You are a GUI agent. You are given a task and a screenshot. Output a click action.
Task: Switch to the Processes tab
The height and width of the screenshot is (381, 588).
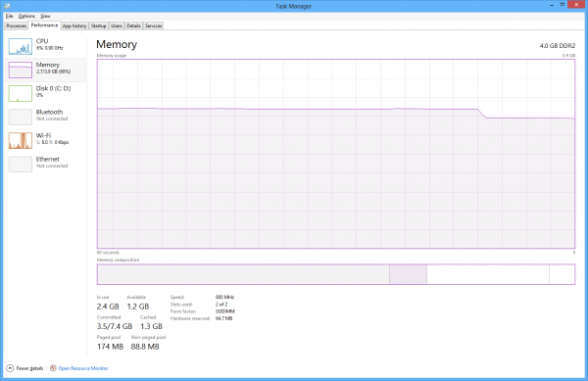click(x=16, y=25)
